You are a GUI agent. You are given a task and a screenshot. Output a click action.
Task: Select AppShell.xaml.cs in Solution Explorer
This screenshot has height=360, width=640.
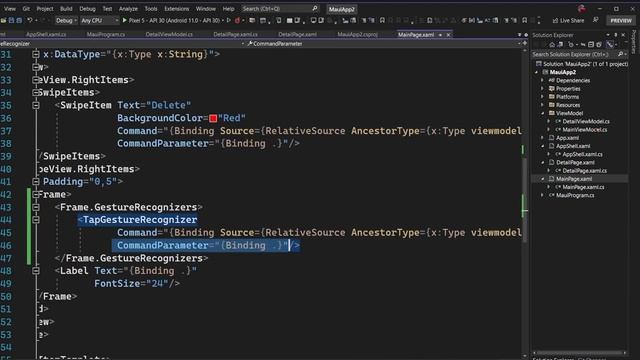(x=582, y=154)
